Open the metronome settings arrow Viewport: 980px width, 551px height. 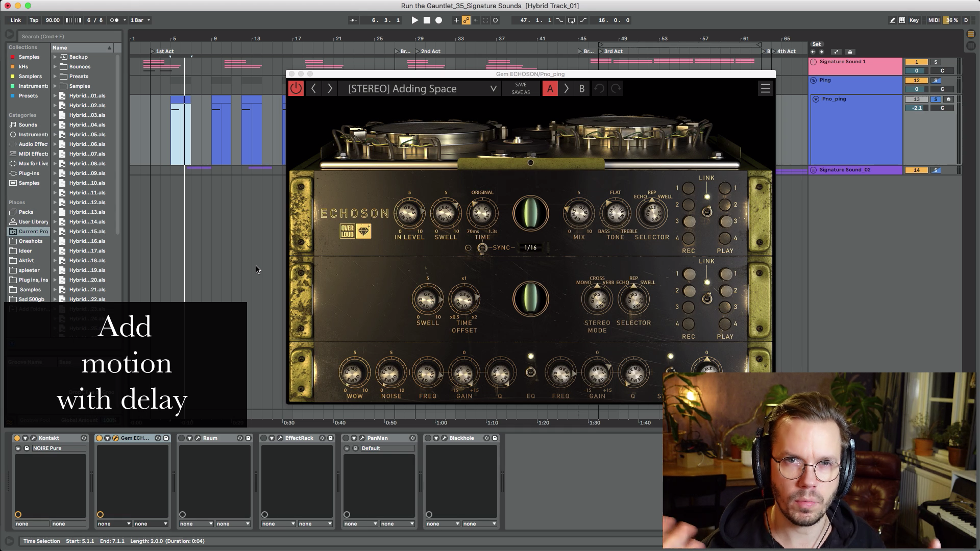(x=125, y=20)
